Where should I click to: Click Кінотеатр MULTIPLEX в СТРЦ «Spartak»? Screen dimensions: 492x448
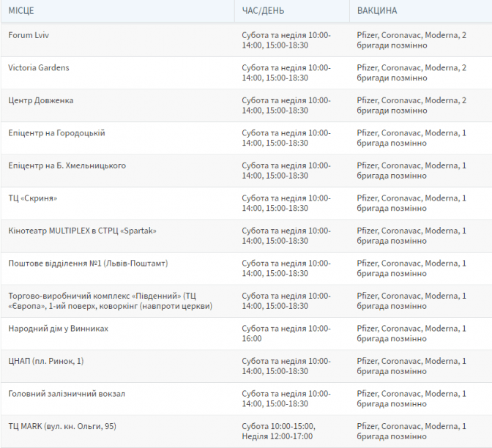(x=82, y=231)
